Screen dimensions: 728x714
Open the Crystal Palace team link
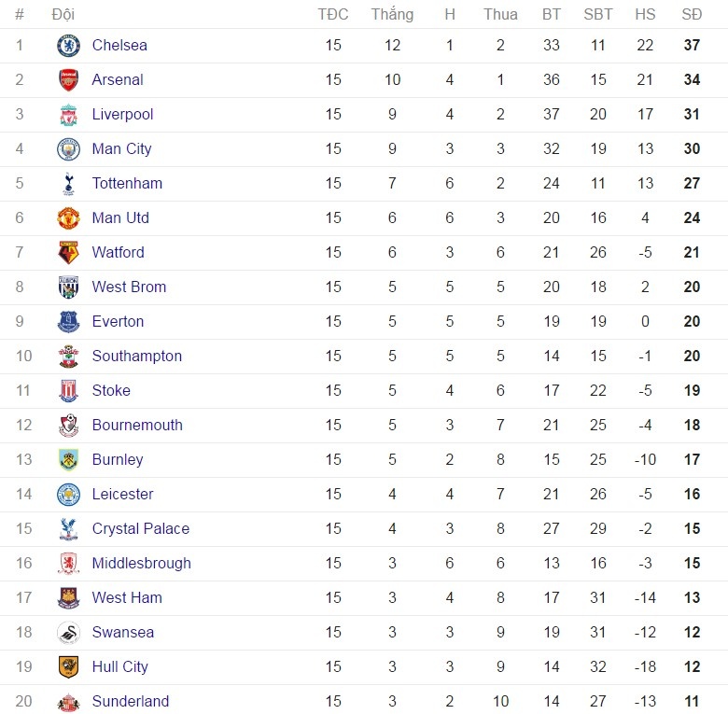click(x=140, y=529)
